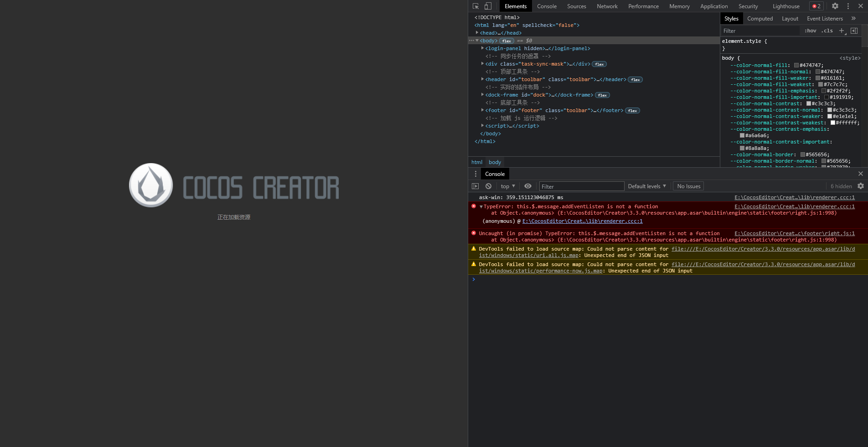Viewport: 868px width, 447px height.
Task: Click the #2f2f2f fill-emphasis color swatch
Action: click(x=824, y=91)
